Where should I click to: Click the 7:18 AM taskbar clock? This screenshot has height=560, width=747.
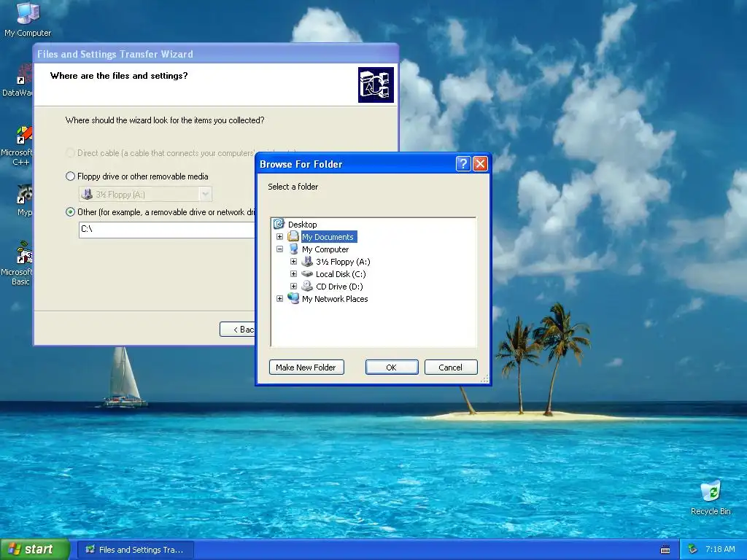click(x=720, y=549)
